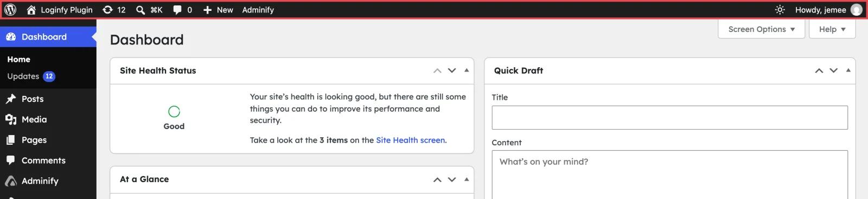Focus the What's on your mind content box
The image size is (868, 199).
pyautogui.click(x=669, y=175)
